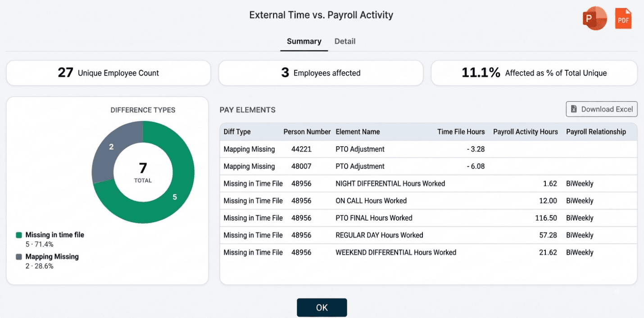644x318 pixels.
Task: Click the Employees affected card
Action: 321,73
